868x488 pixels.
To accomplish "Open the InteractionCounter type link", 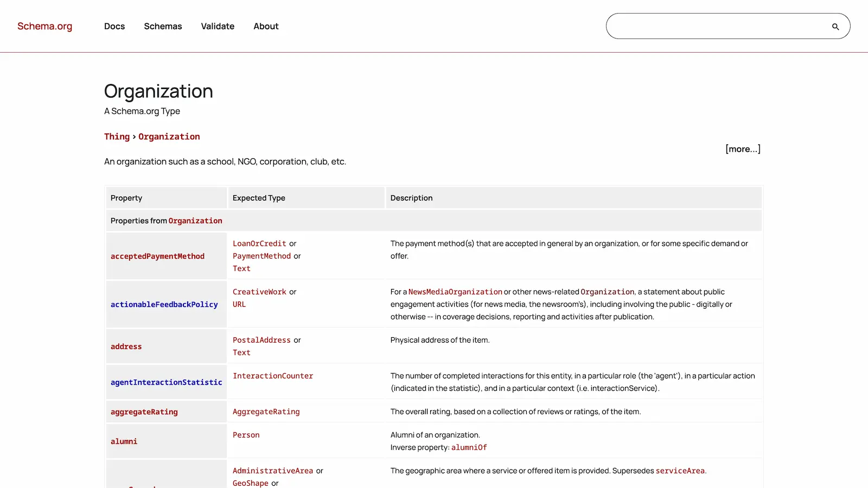I will (x=273, y=376).
